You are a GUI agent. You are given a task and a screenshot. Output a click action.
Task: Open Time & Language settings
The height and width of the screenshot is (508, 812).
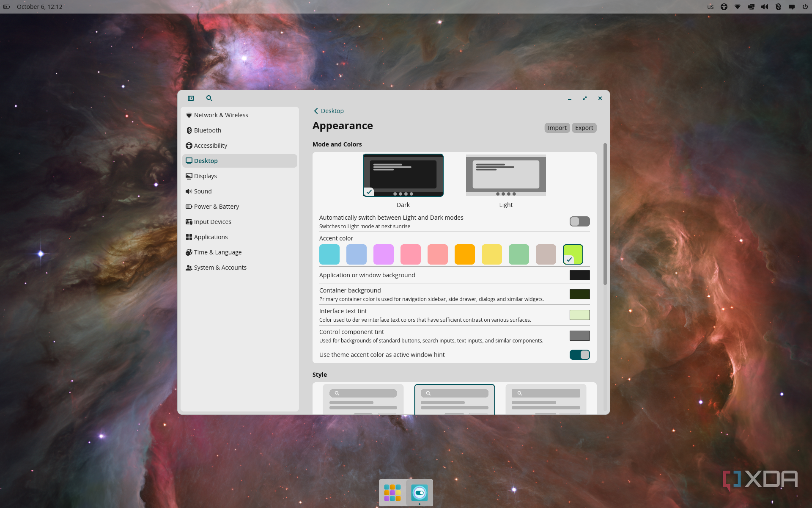240,252
